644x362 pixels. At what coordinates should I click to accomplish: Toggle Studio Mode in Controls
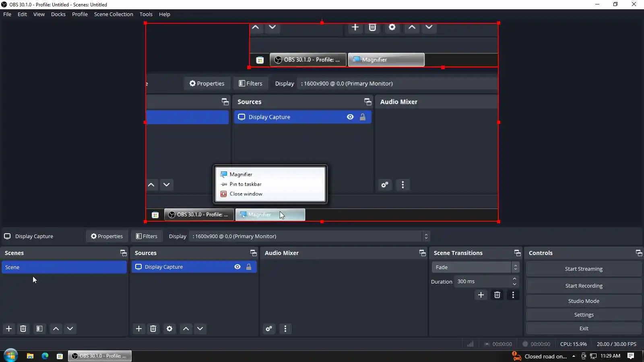584,301
